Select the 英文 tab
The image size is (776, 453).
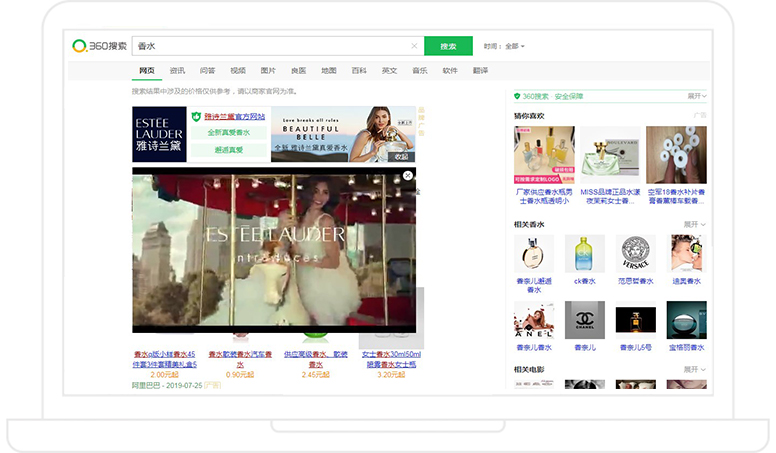tap(389, 70)
